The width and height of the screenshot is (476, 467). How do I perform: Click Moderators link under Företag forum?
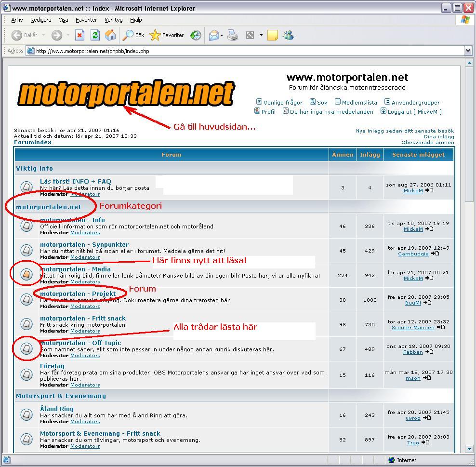[x=85, y=385]
